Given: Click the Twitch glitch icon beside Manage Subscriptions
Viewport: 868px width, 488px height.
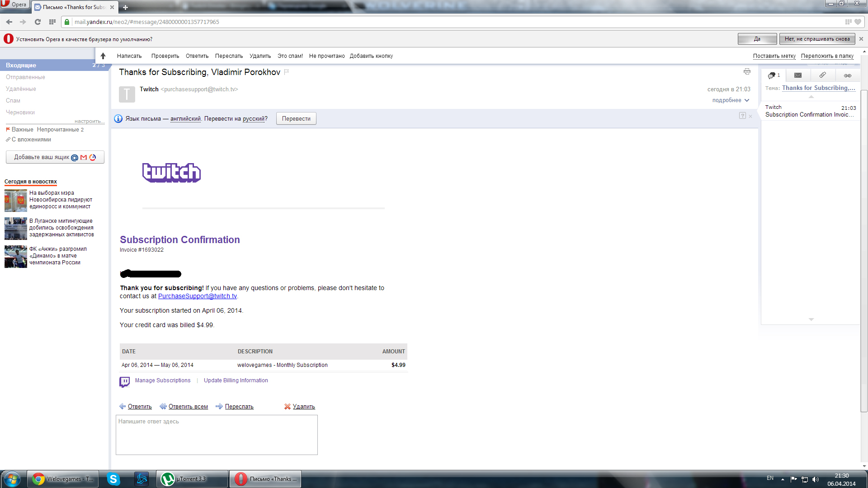Looking at the screenshot, I should tap(124, 382).
